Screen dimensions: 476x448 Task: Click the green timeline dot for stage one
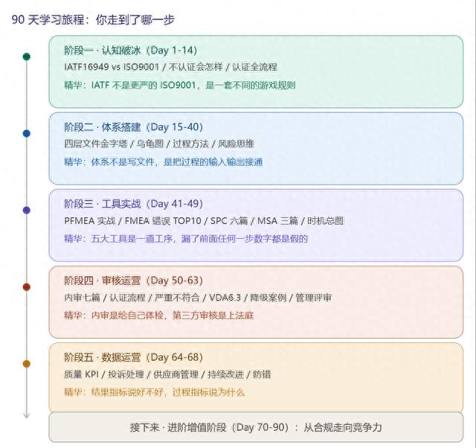click(x=27, y=57)
